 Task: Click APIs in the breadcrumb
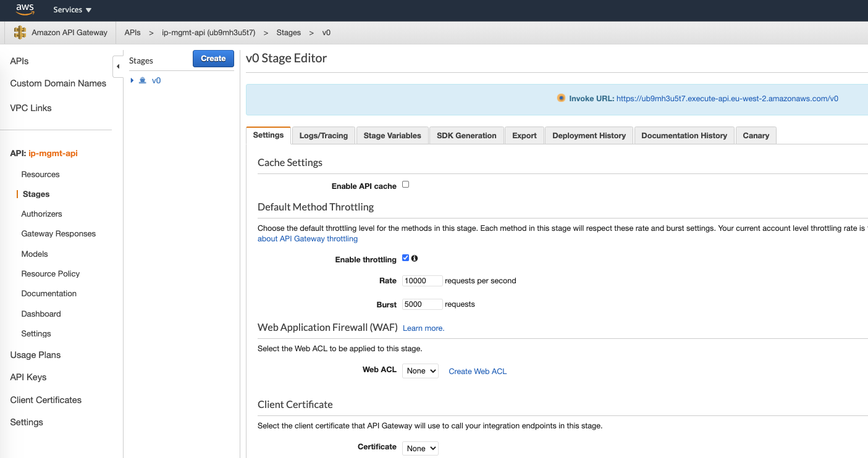(132, 33)
